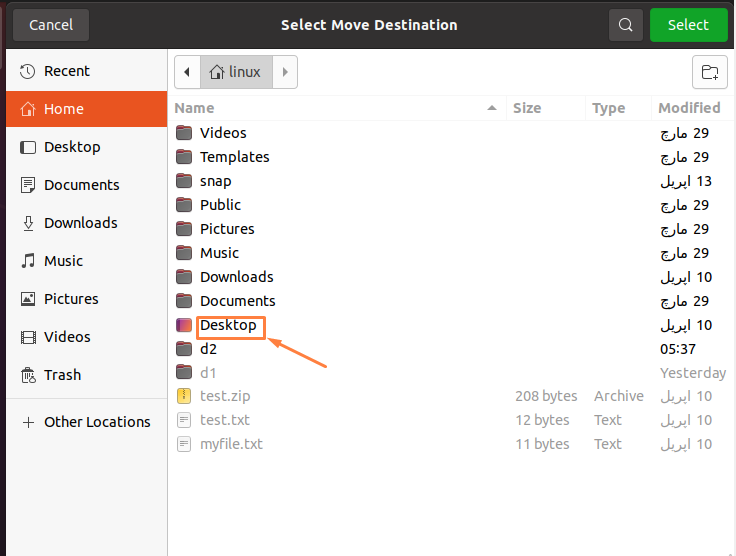Sort by the Size column header

546,108
